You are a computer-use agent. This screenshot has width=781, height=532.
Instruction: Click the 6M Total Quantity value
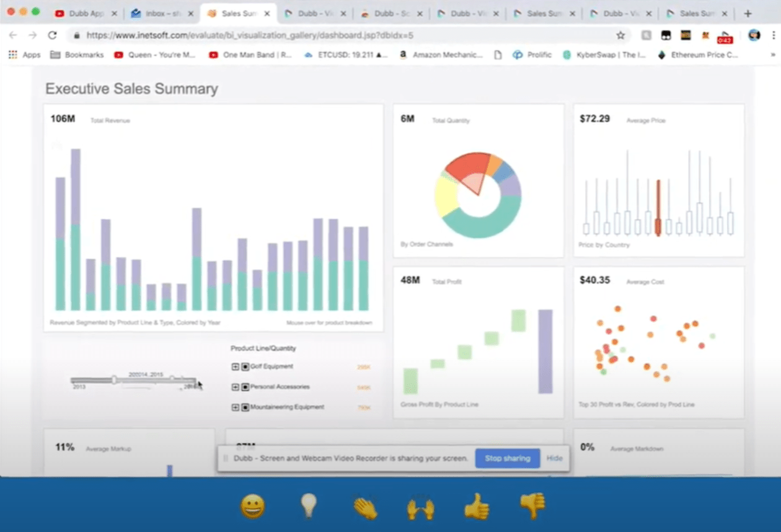point(407,118)
